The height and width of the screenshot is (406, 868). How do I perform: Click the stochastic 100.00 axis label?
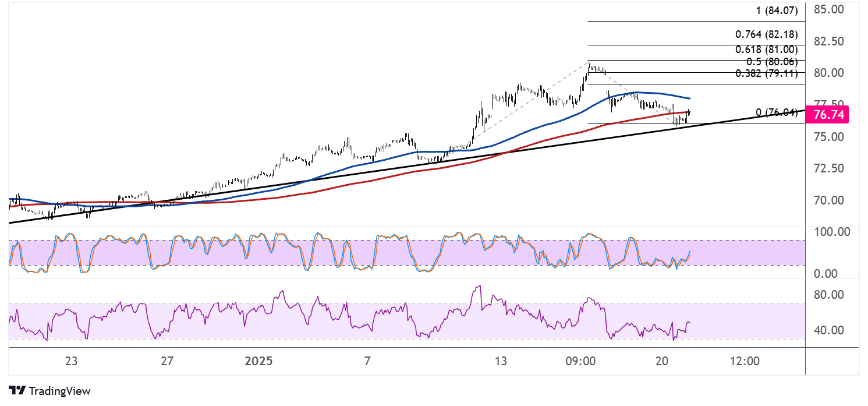click(x=832, y=232)
